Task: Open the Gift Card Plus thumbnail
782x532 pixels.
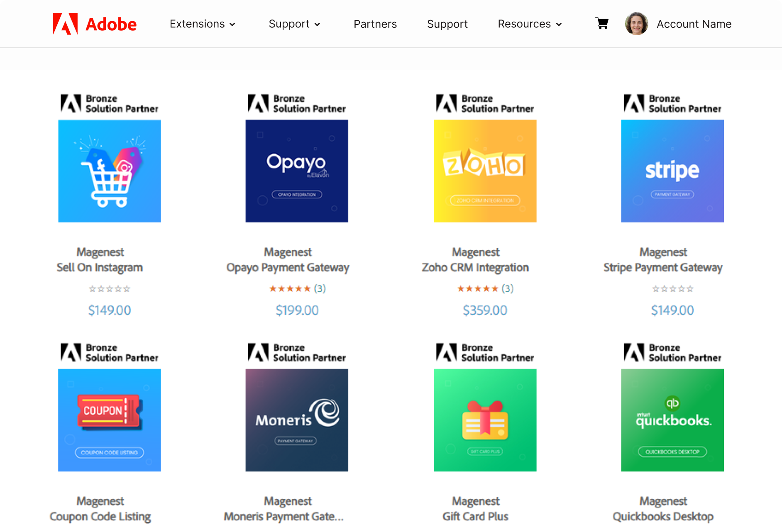Action: point(485,420)
